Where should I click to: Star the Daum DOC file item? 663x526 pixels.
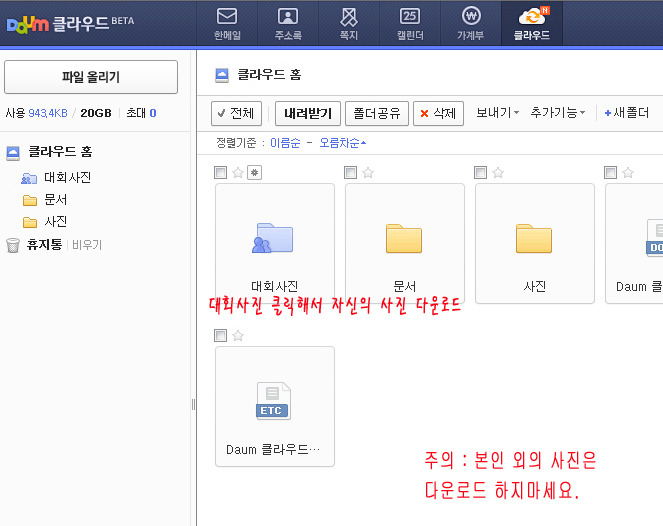(x=628, y=173)
